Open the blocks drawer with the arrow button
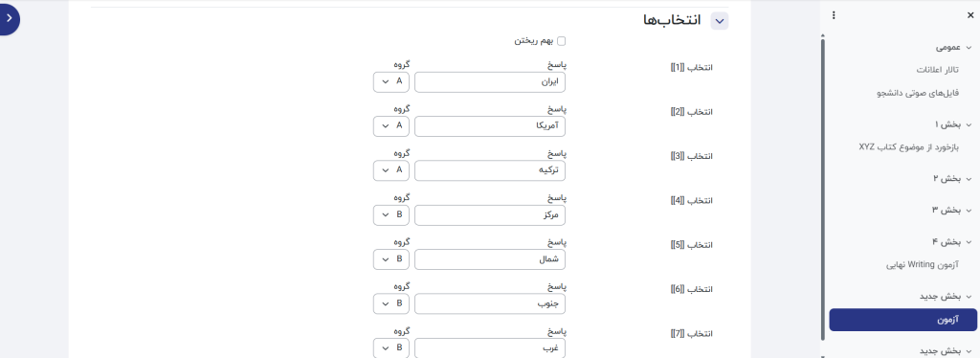The image size is (980, 358). tap(9, 18)
